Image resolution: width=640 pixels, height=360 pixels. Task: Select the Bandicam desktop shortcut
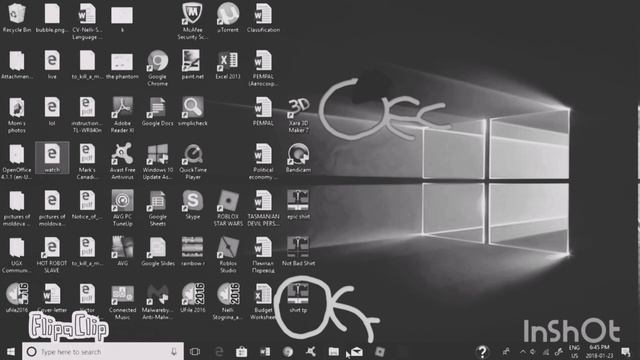[298, 158]
